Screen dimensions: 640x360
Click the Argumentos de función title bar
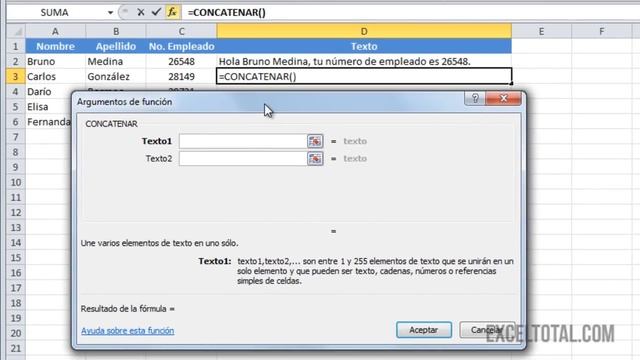[269, 102]
